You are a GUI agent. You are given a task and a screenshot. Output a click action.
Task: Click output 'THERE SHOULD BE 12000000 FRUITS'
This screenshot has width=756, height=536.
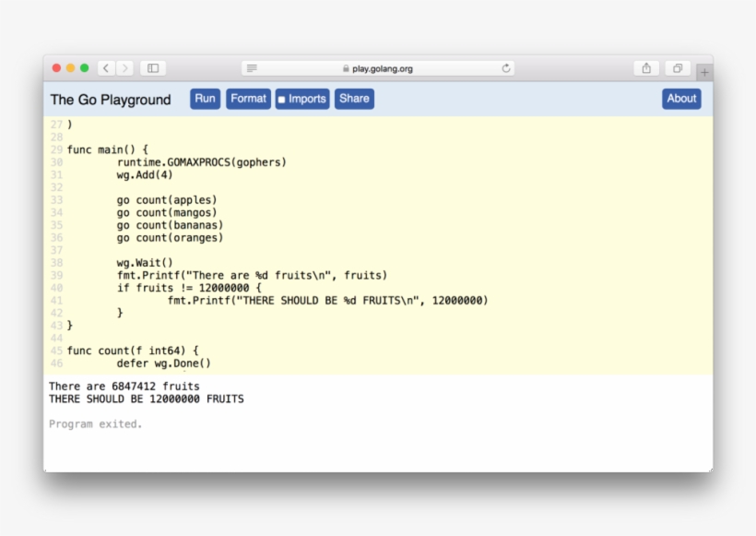[x=146, y=399]
